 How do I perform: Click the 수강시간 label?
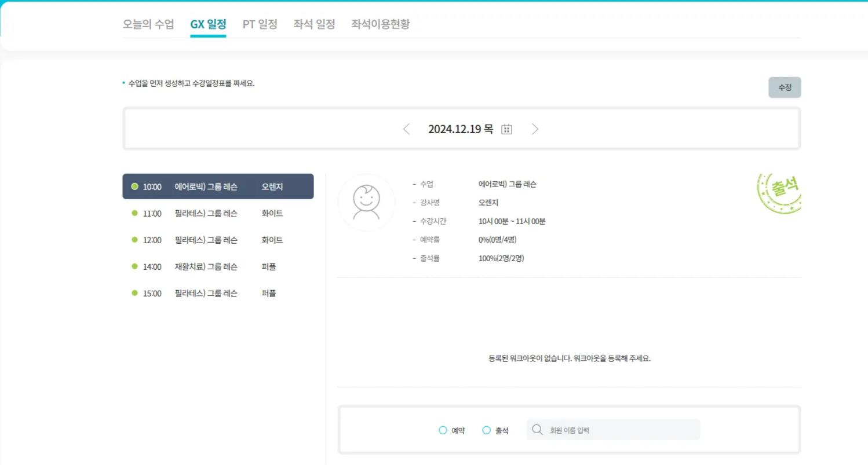click(x=433, y=221)
